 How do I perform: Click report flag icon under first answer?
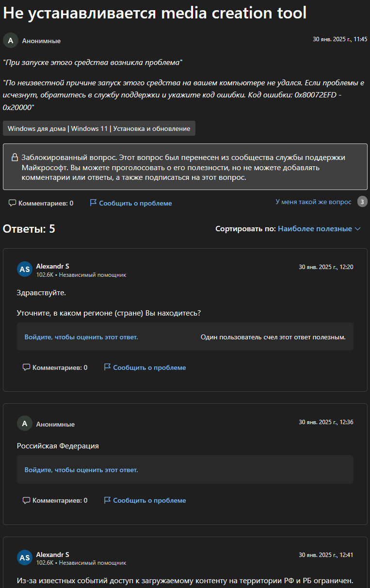pyautogui.click(x=107, y=367)
